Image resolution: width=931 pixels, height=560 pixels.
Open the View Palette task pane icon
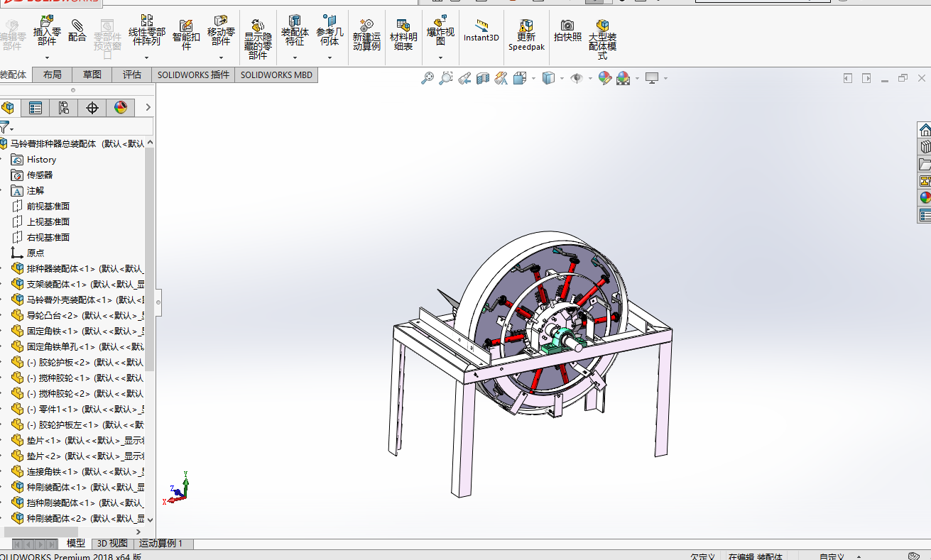pos(925,181)
